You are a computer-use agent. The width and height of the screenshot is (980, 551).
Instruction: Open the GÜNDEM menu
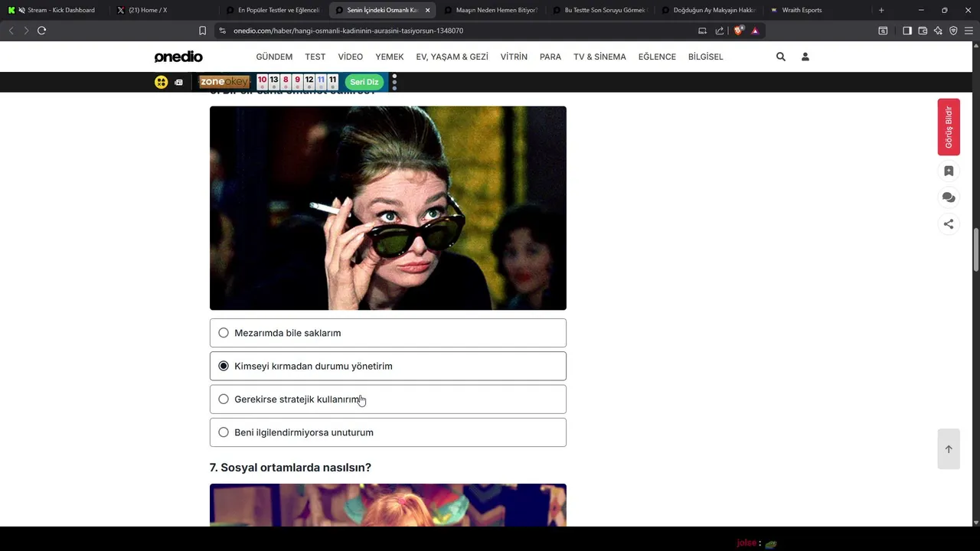tap(274, 57)
